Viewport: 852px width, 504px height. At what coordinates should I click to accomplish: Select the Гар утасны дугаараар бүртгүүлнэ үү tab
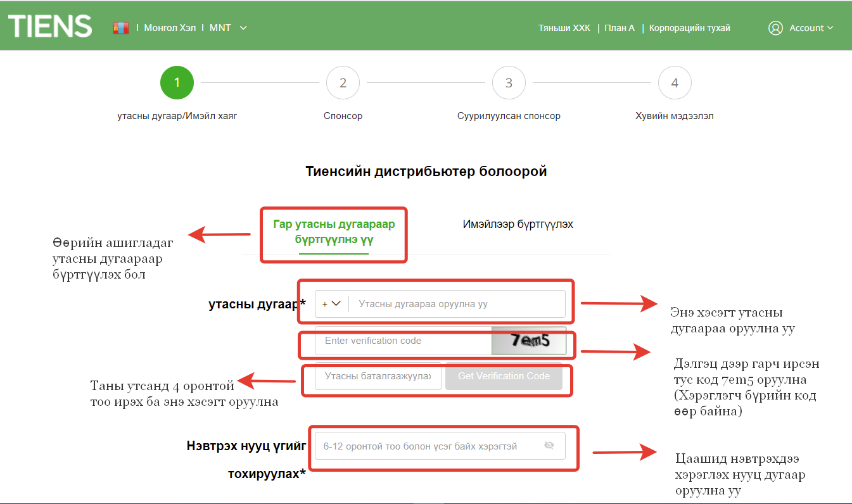pyautogui.click(x=334, y=232)
